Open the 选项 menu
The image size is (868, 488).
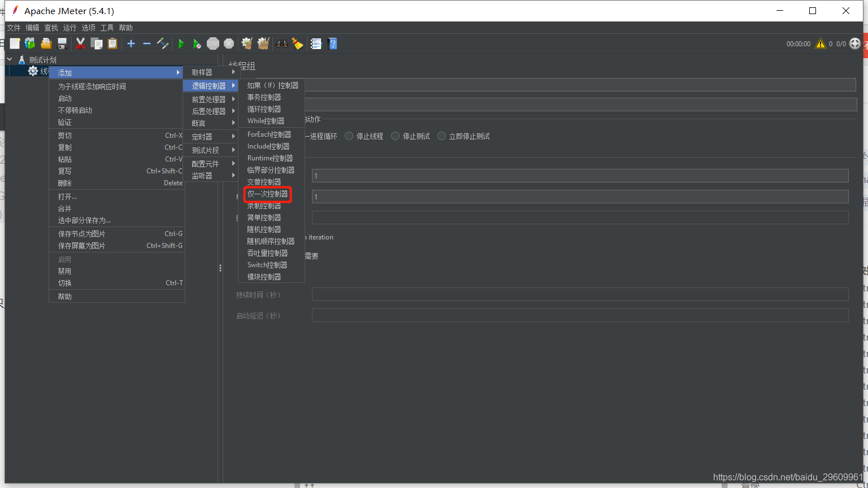click(x=88, y=27)
